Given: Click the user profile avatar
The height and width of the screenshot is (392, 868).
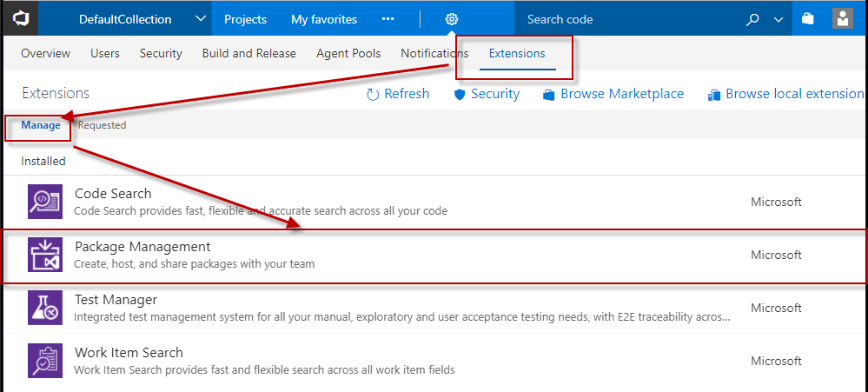Looking at the screenshot, I should pos(842,19).
